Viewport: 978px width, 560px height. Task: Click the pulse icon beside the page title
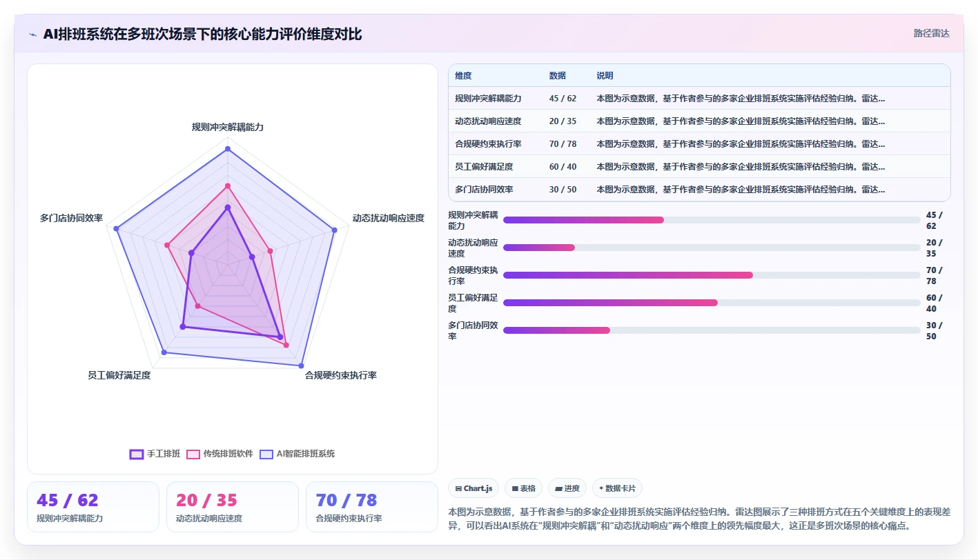[x=32, y=34]
